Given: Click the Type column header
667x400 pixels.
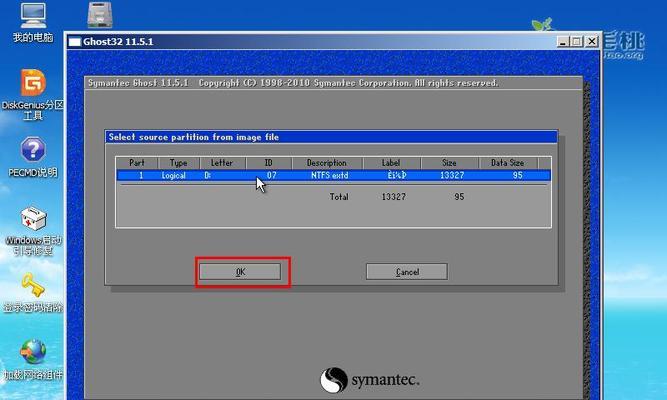Looking at the screenshot, I should click(x=179, y=163).
